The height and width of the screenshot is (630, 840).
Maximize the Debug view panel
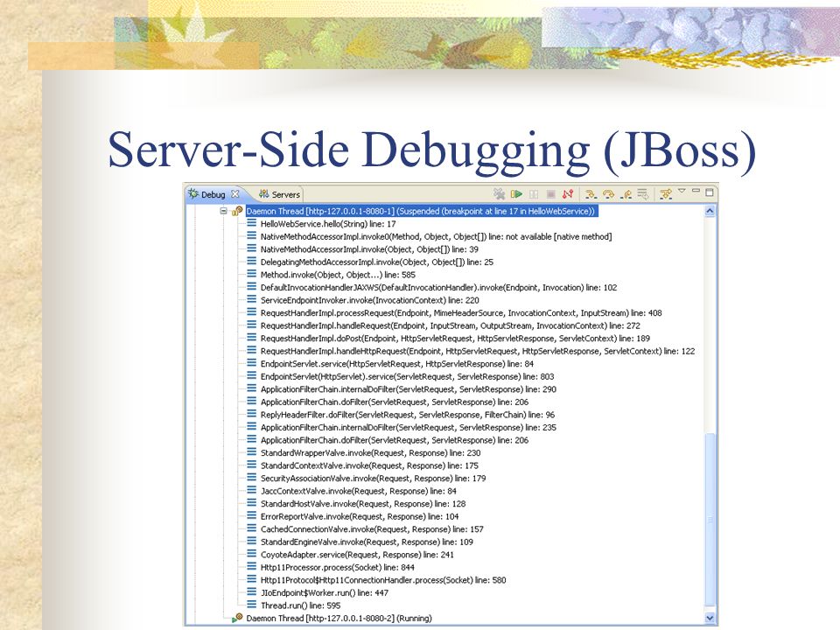(710, 192)
